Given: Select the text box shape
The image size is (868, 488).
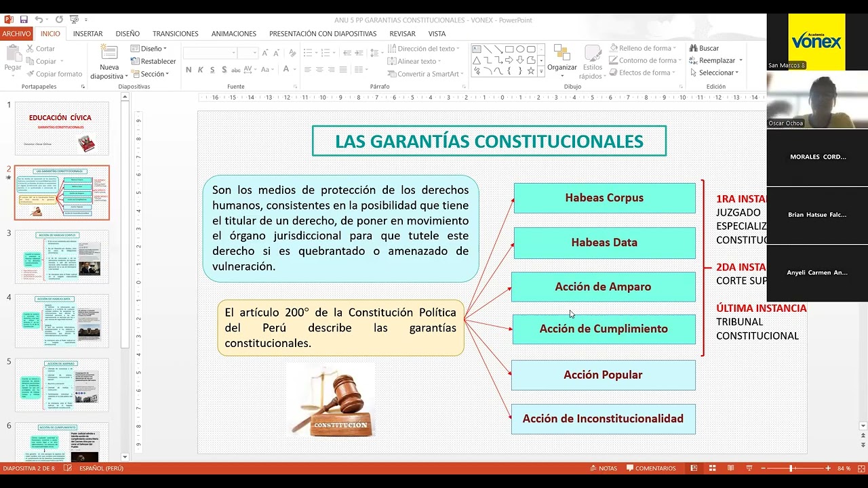Looking at the screenshot, I should (x=477, y=49).
